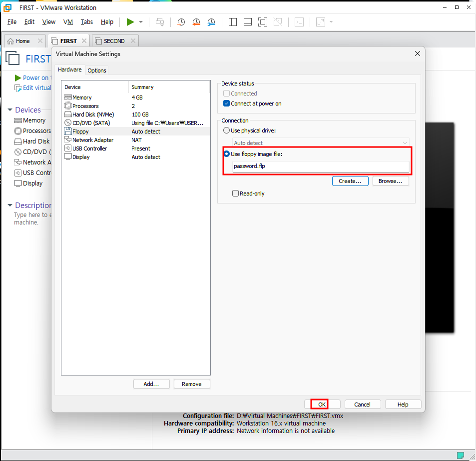The width and height of the screenshot is (476, 461).
Task: Toggle the Connected checkbox
Action: (226, 93)
